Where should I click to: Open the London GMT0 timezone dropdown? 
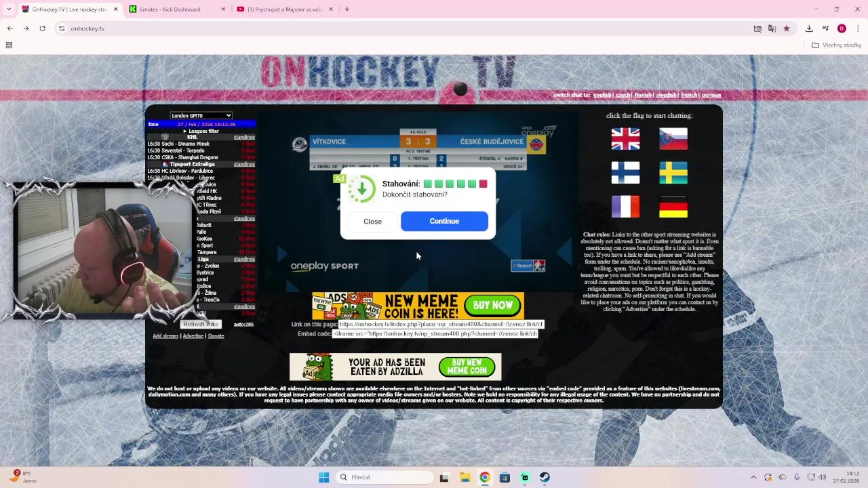201,115
